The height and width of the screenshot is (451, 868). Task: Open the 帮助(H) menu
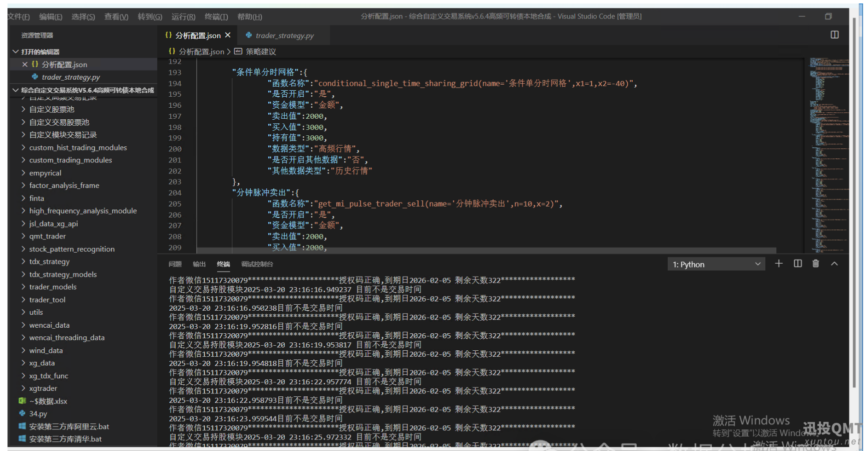(249, 17)
